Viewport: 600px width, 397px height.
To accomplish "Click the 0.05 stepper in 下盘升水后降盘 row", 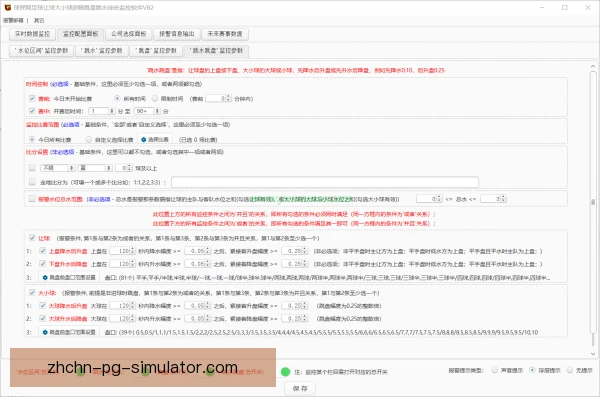I will point(197,264).
